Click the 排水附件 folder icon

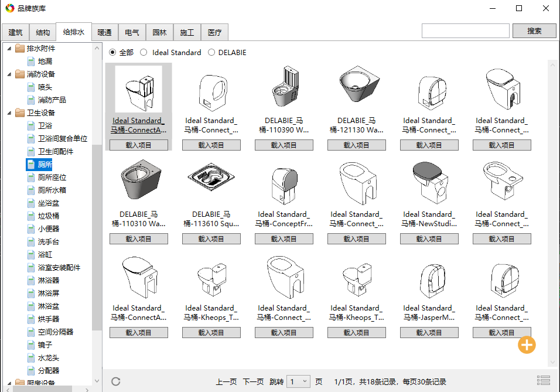point(20,48)
